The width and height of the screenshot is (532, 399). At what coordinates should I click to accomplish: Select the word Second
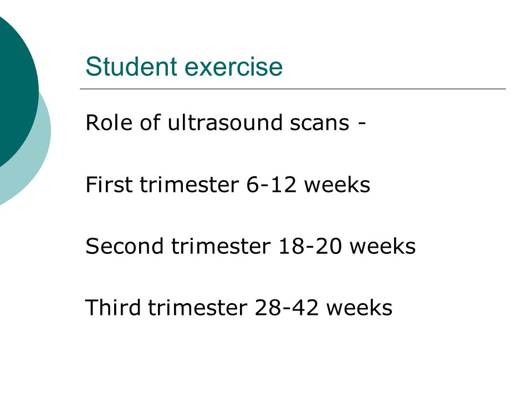tap(125, 246)
